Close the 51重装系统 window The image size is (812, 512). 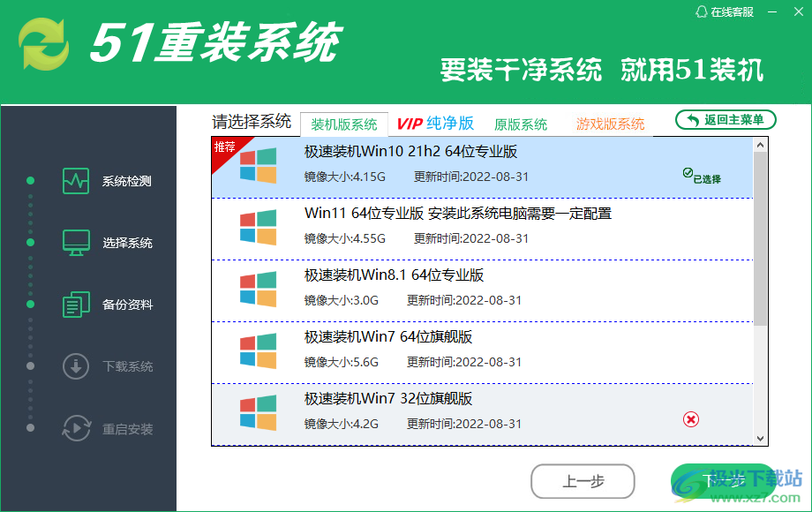(x=799, y=11)
